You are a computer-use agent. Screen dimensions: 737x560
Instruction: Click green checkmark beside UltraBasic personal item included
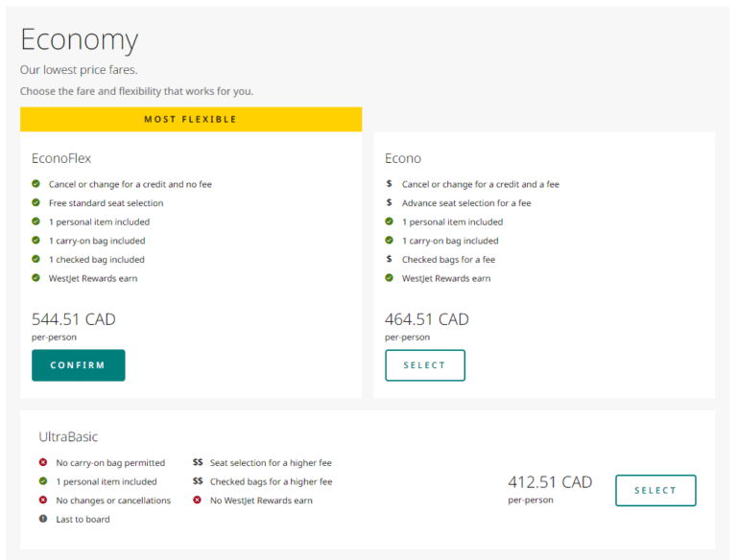click(x=43, y=481)
